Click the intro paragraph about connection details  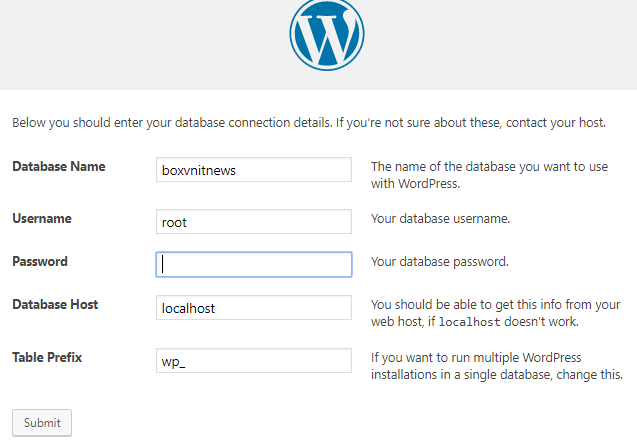(308, 123)
